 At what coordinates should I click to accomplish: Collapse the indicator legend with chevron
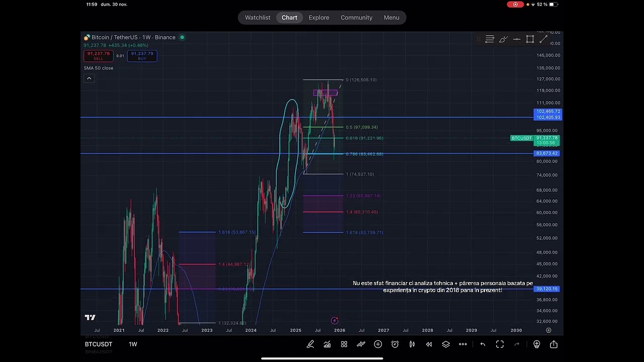pyautogui.click(x=89, y=78)
